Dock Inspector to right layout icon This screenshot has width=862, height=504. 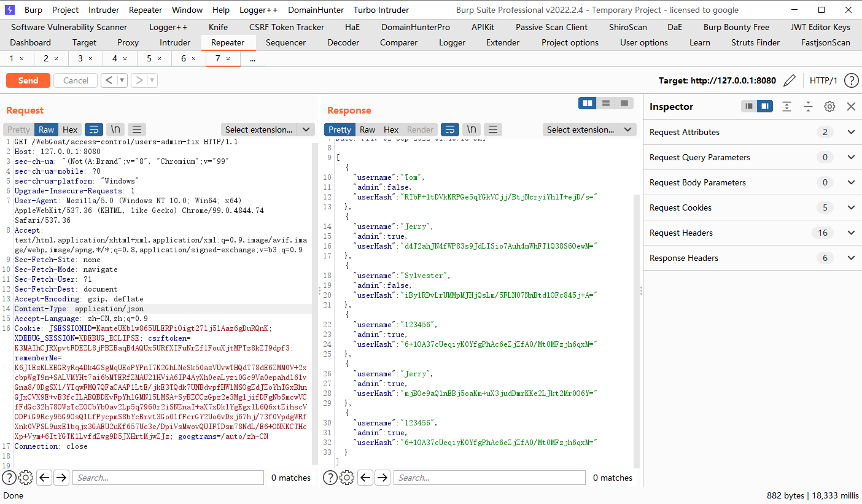(765, 106)
